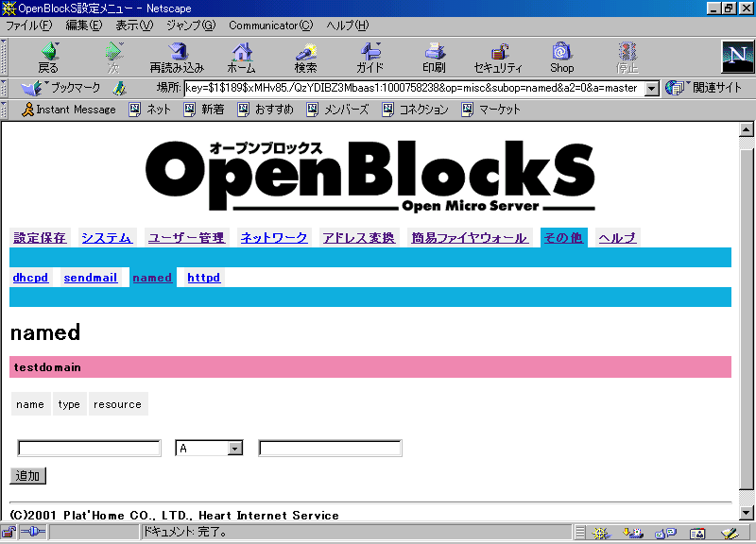Open the コネクション personal toolbar bookmark

coord(415,110)
